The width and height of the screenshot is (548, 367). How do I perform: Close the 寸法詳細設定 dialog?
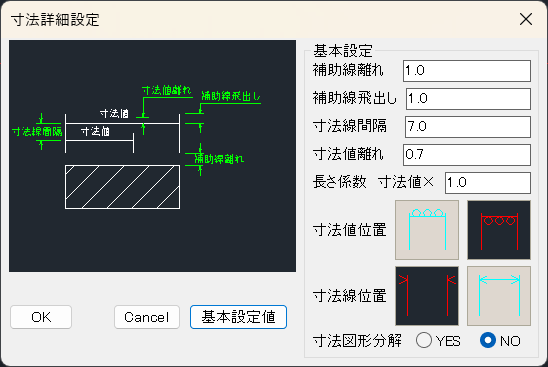tap(526, 19)
